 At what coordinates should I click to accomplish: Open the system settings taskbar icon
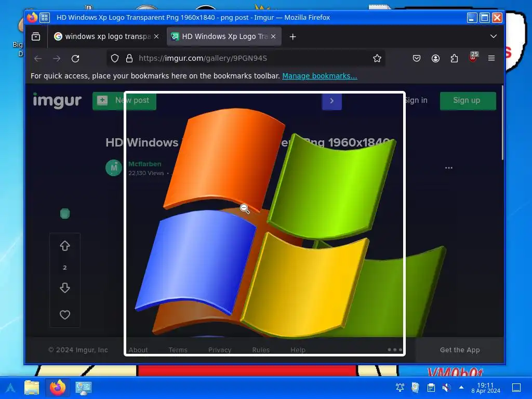pyautogui.click(x=84, y=388)
